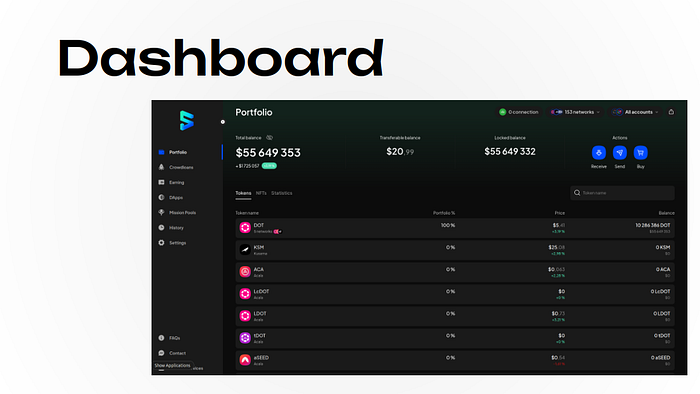Open the Mission Pools icon
The image size is (700, 394).
161,212
